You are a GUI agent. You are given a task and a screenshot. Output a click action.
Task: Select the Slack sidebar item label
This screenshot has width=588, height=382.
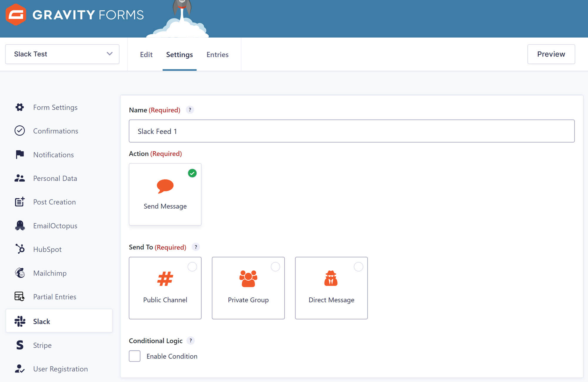pos(41,321)
